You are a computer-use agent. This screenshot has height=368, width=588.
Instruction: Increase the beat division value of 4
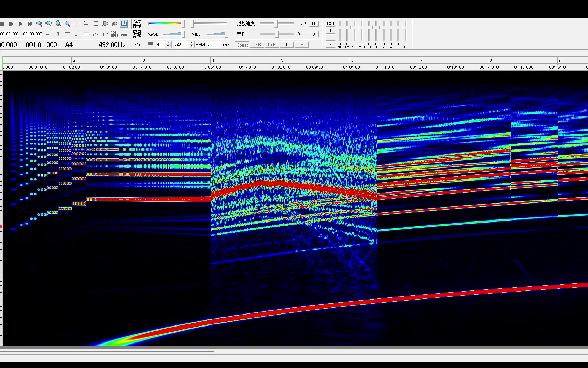tap(168, 43)
